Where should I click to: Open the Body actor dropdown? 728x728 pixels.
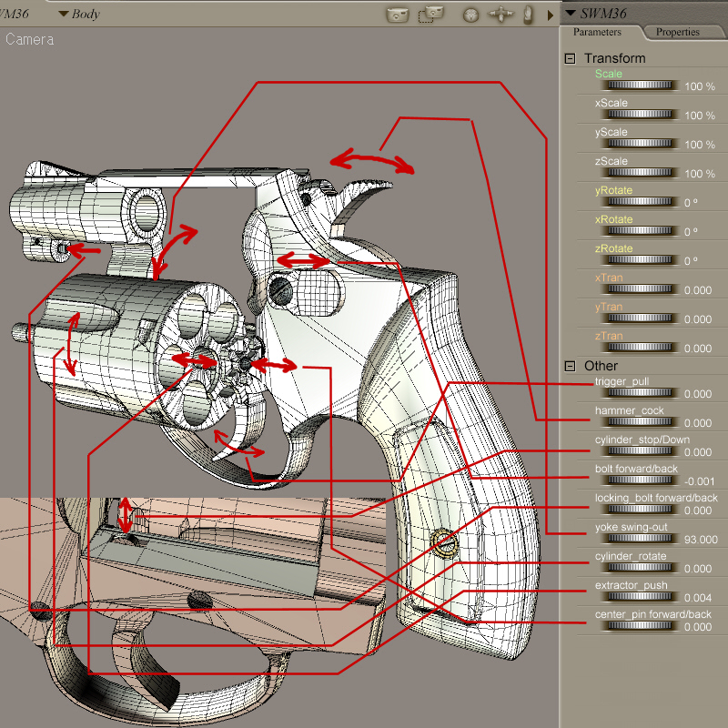pyautogui.click(x=78, y=14)
